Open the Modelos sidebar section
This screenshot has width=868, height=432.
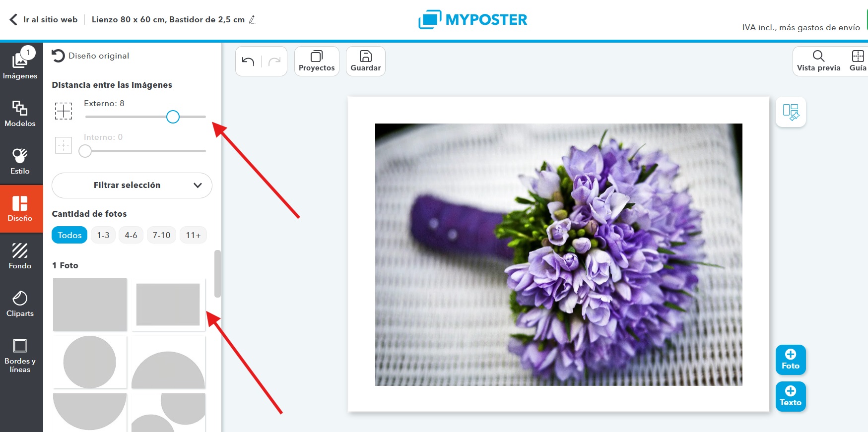click(20, 114)
